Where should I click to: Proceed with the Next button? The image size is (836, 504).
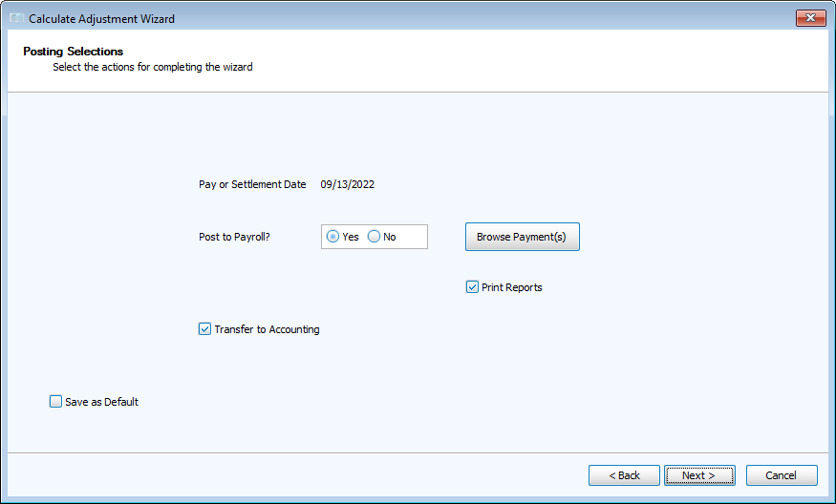click(699, 475)
